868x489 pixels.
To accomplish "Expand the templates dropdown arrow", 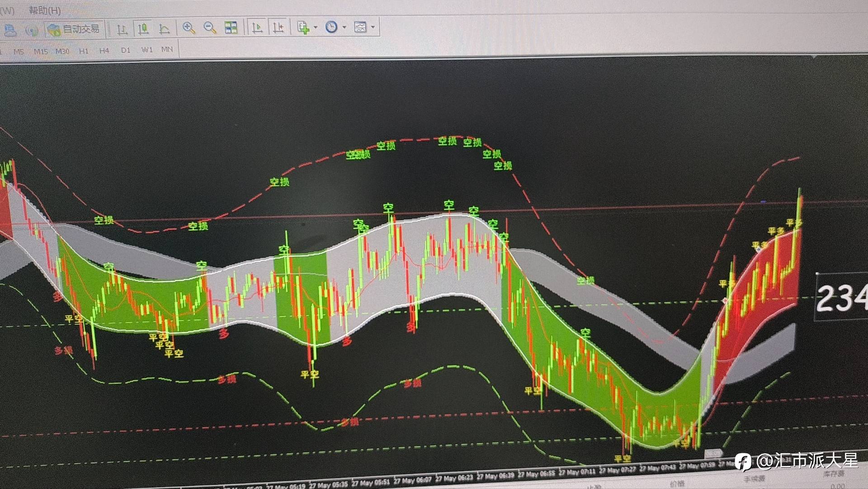I will 373,27.
